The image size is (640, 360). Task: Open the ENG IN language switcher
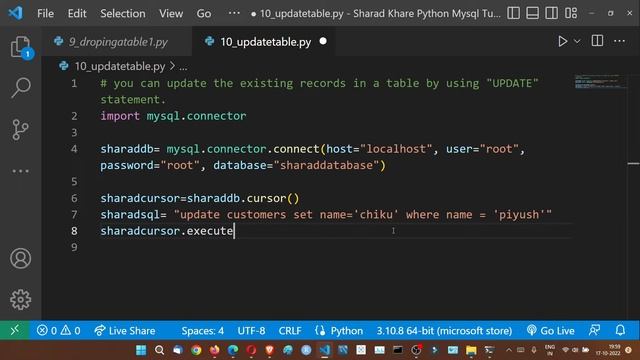click(550, 350)
